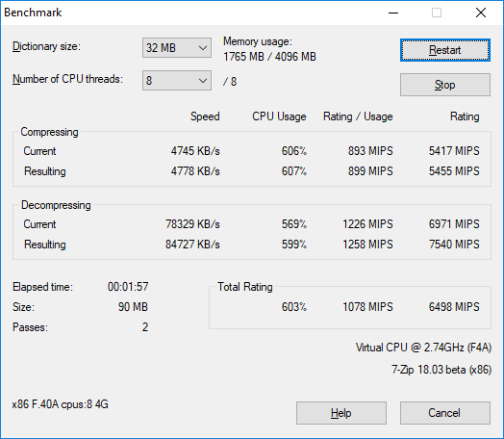Click the CPU threads dropdown chevron
The height and width of the screenshot is (439, 504).
[x=203, y=81]
